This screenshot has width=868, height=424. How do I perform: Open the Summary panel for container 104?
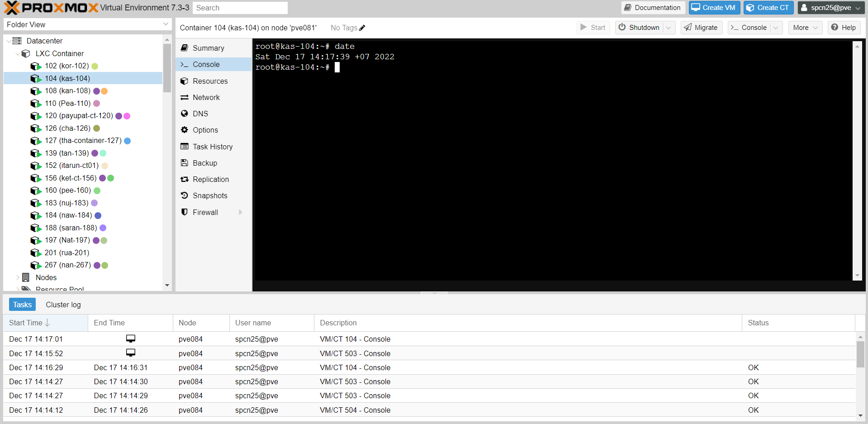(x=208, y=48)
